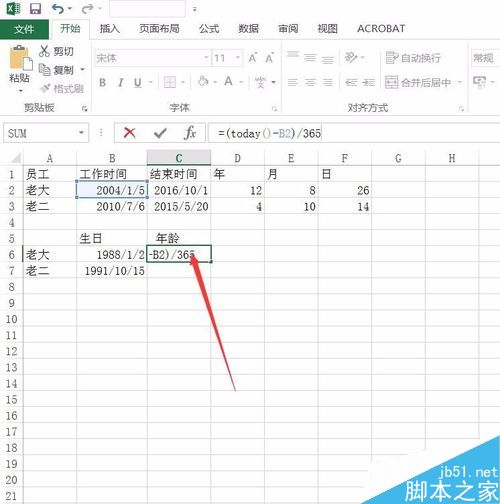Screen dimensions: 500x504
Task: Switch to the 数据 ribbon tab
Action: click(248, 29)
